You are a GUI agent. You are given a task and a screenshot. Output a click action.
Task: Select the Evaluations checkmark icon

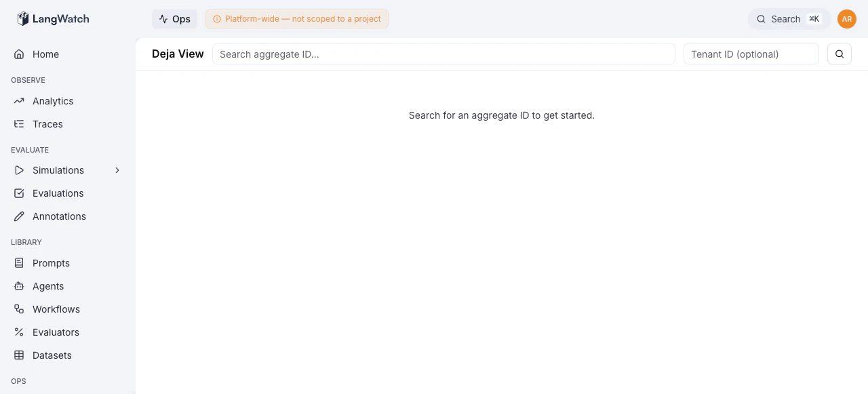tap(19, 193)
